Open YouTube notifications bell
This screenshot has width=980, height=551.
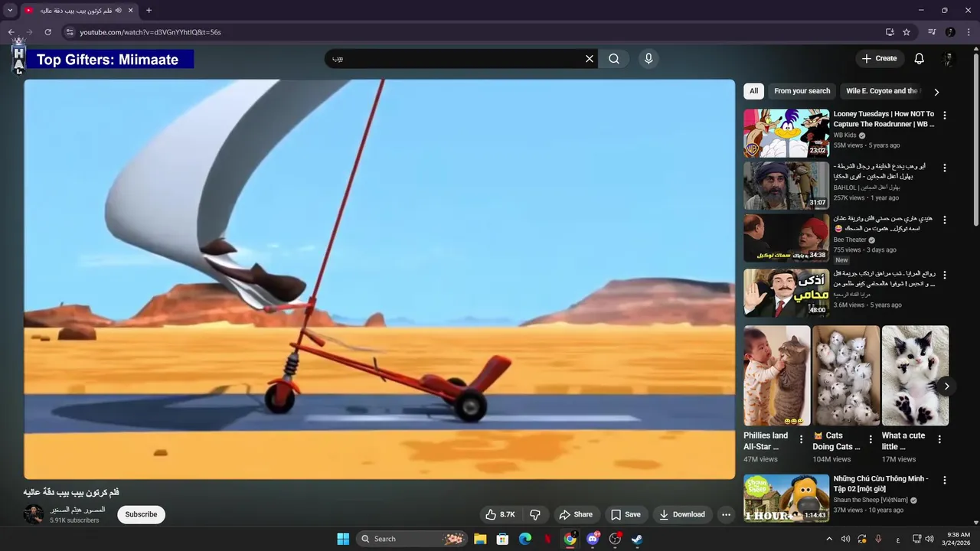point(920,59)
